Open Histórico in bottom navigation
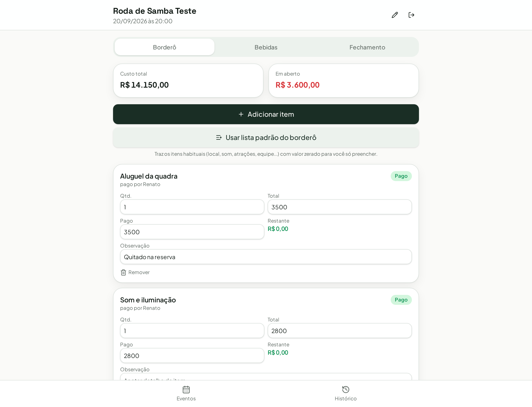The image size is (532, 407). tap(346, 394)
